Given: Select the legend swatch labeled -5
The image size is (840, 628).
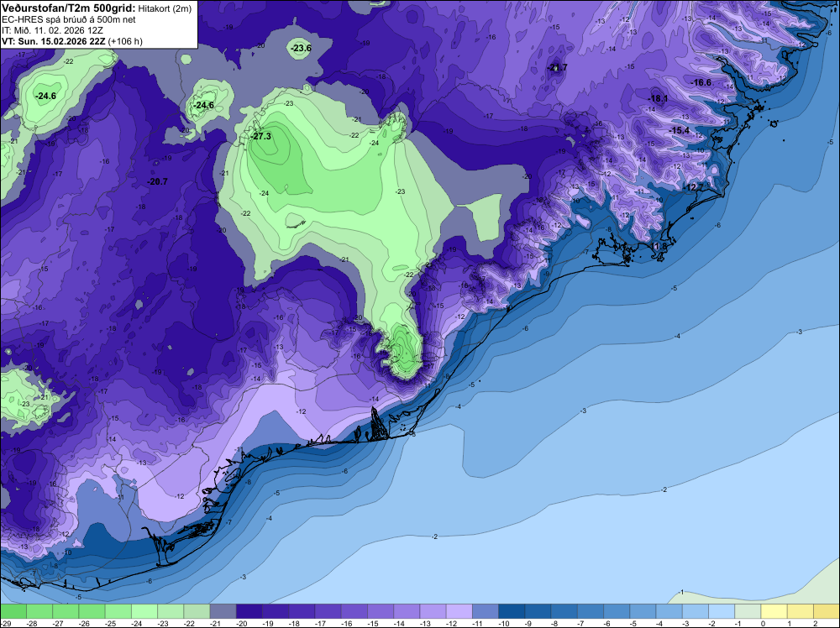Looking at the screenshot, I should (x=643, y=611).
